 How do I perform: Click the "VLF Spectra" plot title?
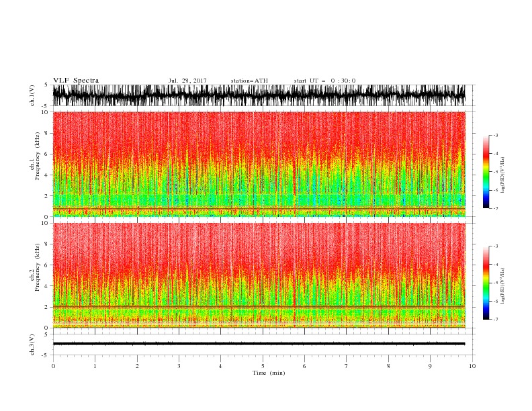click(x=76, y=81)
